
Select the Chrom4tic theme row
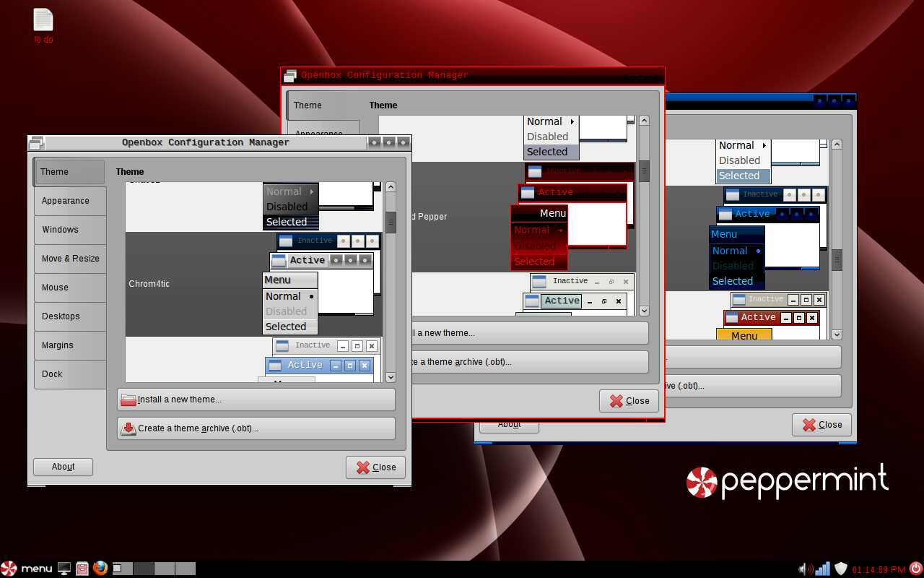point(254,284)
